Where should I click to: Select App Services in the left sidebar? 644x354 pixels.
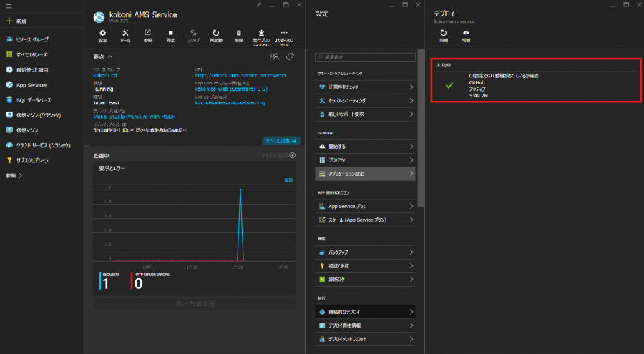coord(31,84)
